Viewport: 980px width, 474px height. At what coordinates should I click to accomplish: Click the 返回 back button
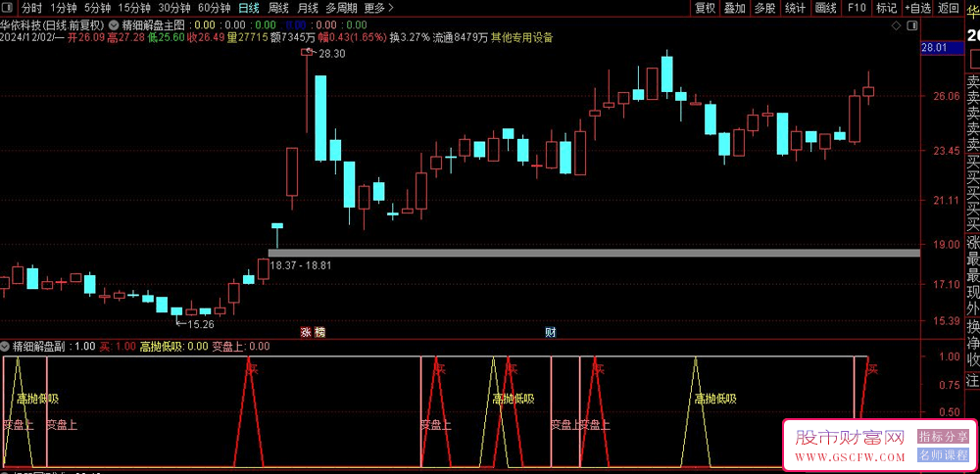[949, 8]
